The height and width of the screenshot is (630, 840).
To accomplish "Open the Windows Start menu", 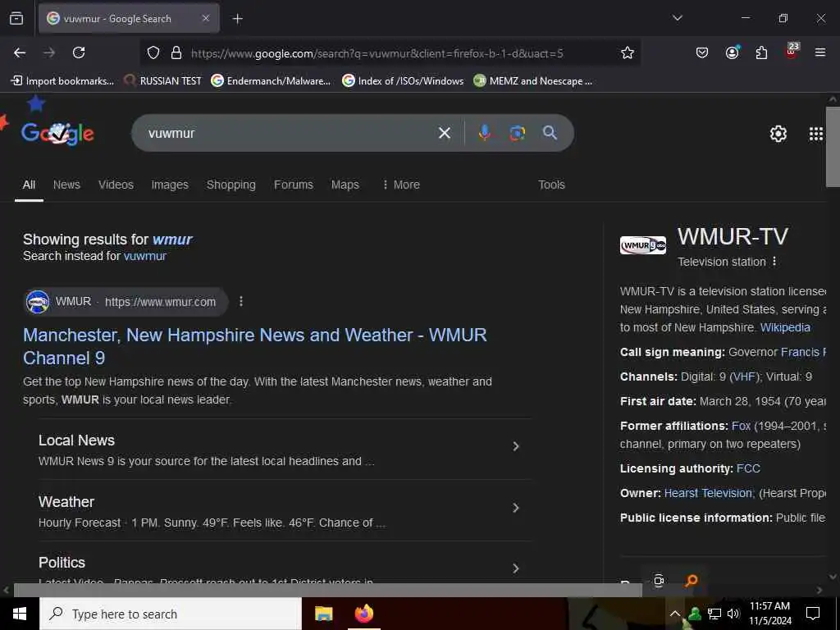I will [x=20, y=614].
